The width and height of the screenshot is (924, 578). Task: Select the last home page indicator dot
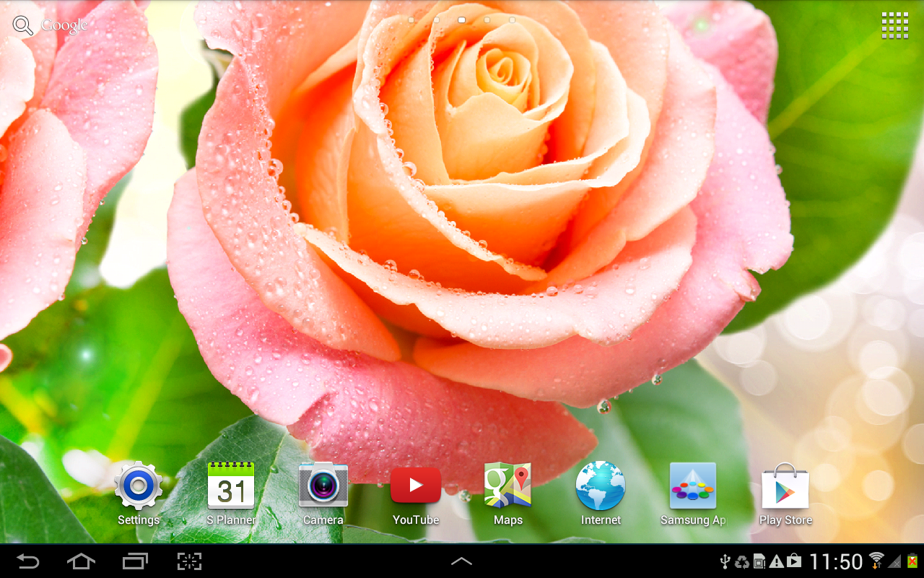click(513, 20)
